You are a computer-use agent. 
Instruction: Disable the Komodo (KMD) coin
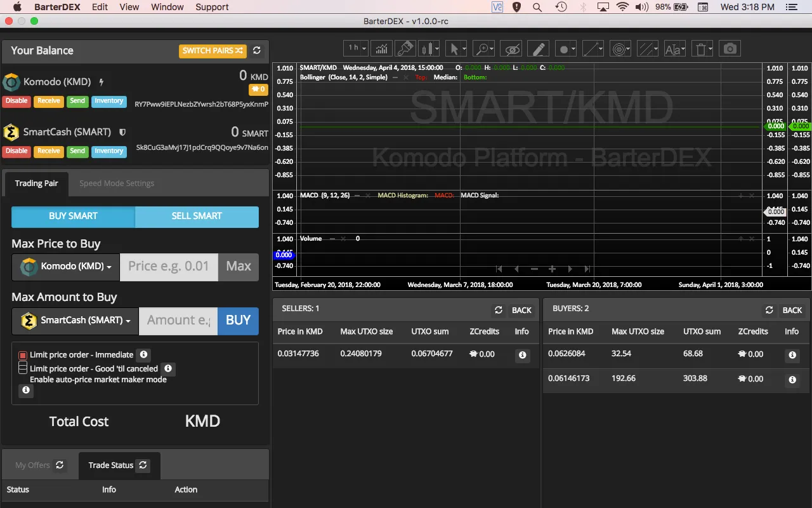(x=16, y=101)
